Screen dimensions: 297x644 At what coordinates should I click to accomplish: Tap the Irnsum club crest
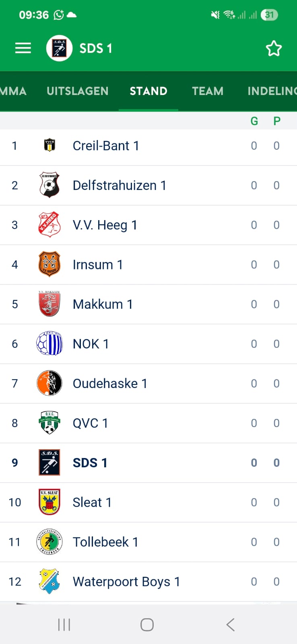(49, 264)
